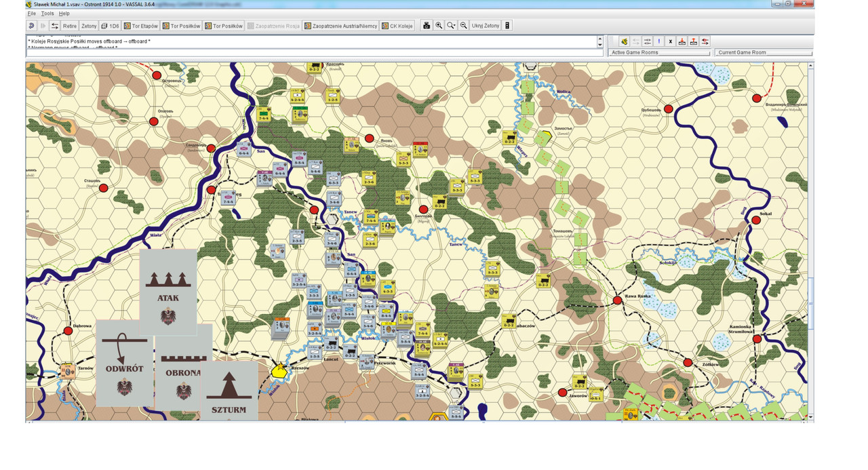Screen dimensions: 868x470
Task: Select the Active Game Rooms panel header
Action: [x=659, y=52]
